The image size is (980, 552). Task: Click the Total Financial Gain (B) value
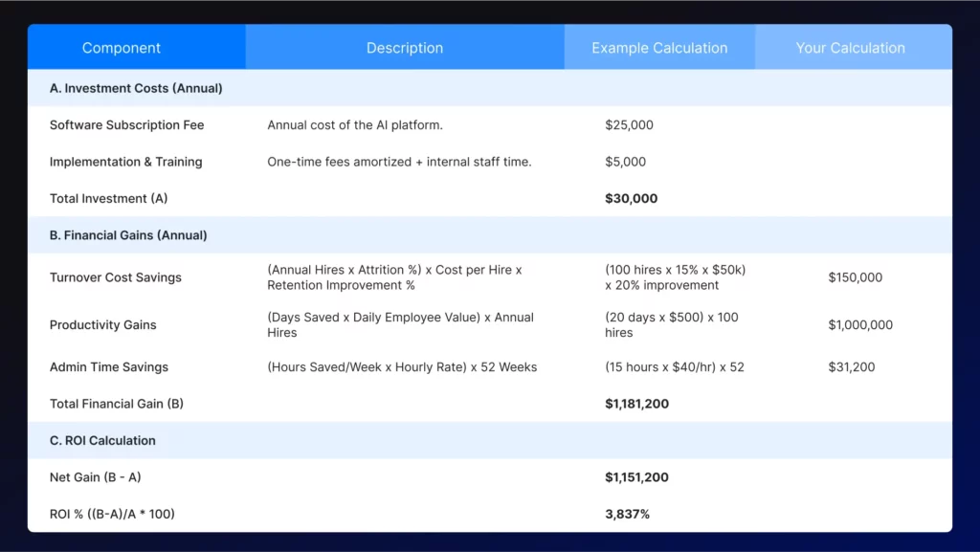click(637, 403)
